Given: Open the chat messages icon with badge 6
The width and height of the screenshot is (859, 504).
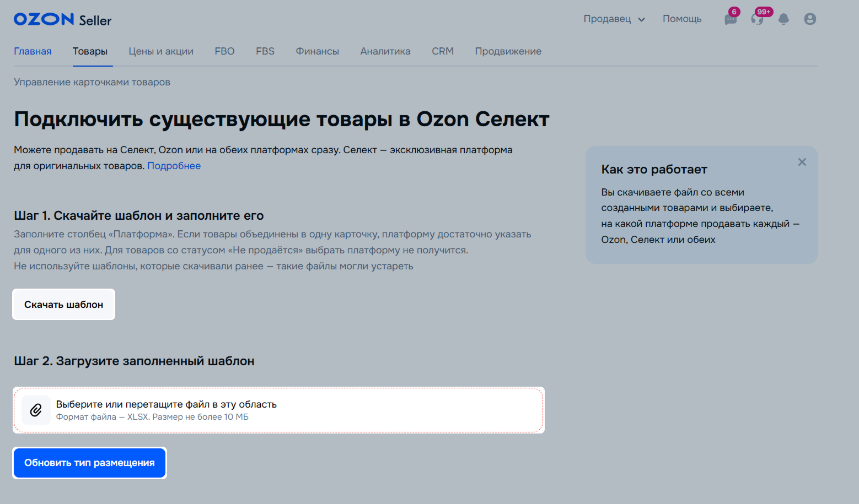Looking at the screenshot, I should [731, 19].
